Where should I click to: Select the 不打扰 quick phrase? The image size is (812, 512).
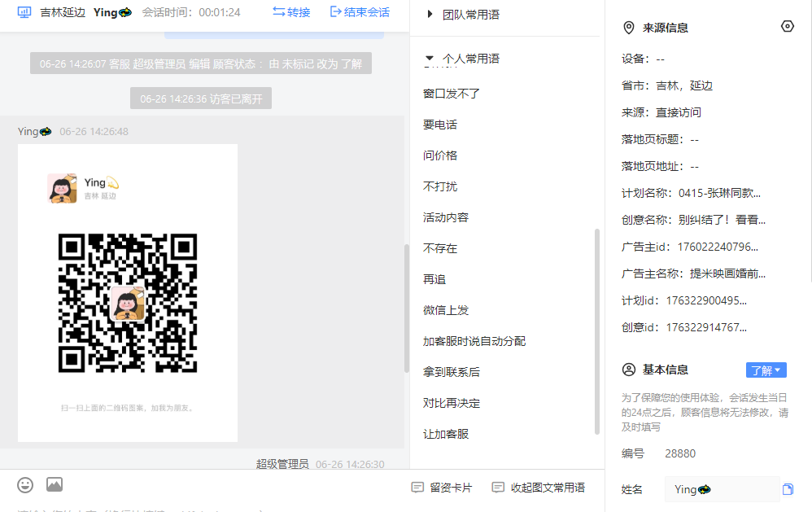[440, 186]
